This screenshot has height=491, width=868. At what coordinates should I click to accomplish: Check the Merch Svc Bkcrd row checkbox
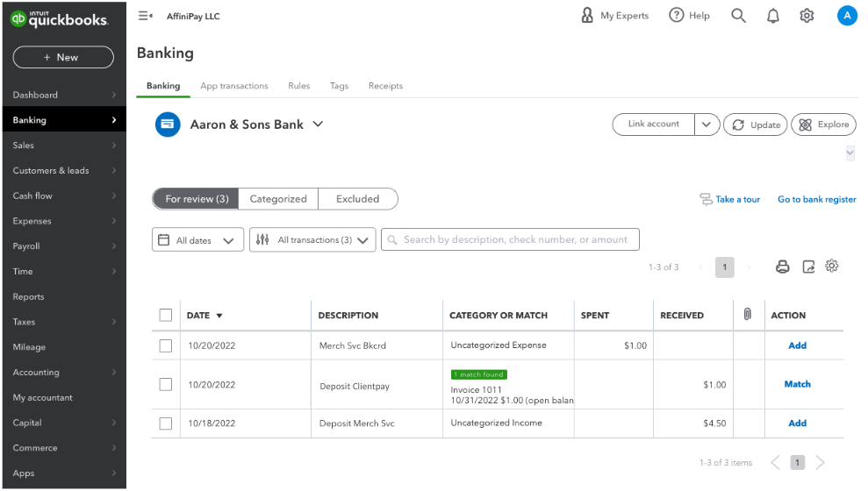pyautogui.click(x=166, y=345)
